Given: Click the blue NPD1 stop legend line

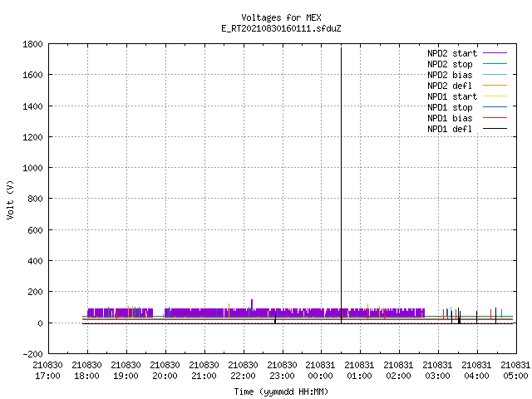Looking at the screenshot, I should 495,107.
